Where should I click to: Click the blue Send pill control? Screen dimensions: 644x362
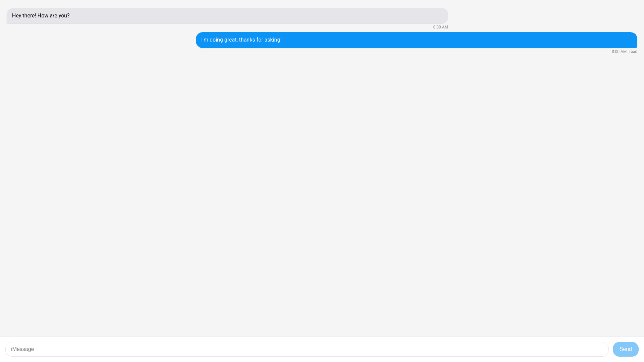625,349
